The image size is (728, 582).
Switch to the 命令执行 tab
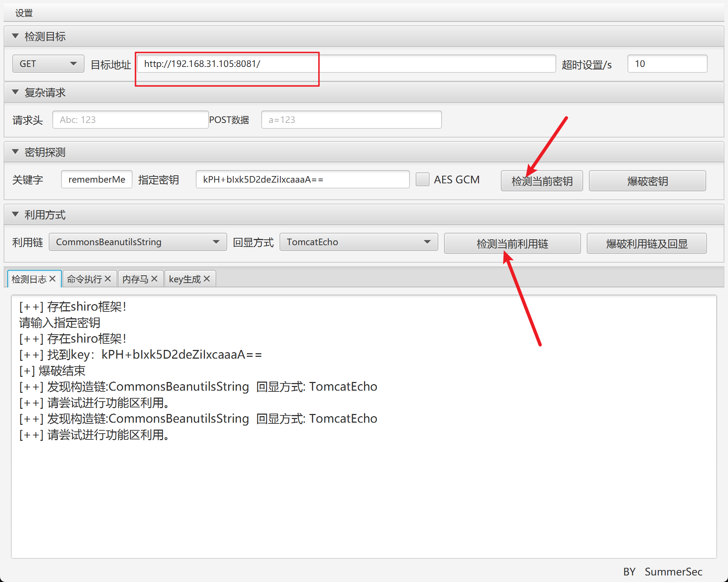(x=84, y=279)
